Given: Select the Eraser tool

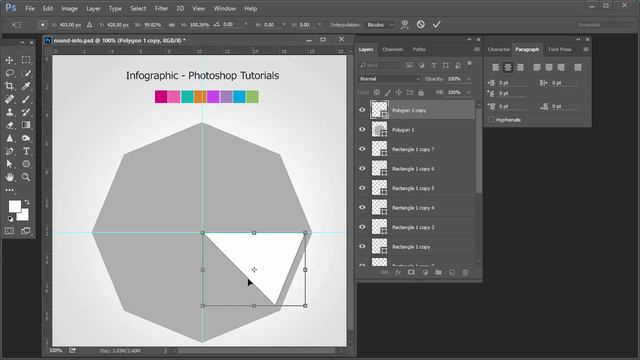Looking at the screenshot, I should tap(9, 125).
